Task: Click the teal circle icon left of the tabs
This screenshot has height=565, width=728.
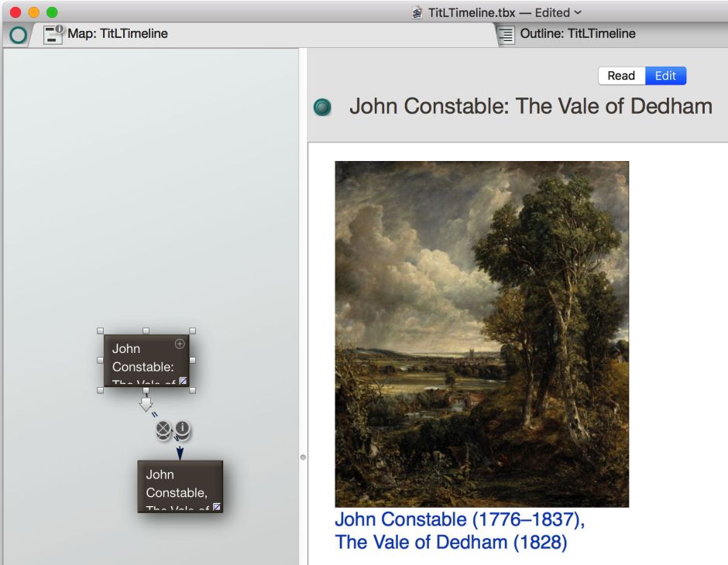Action: (17, 35)
